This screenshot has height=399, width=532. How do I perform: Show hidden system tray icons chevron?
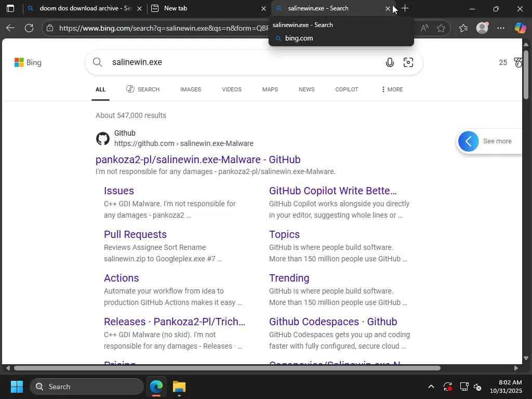(431, 387)
